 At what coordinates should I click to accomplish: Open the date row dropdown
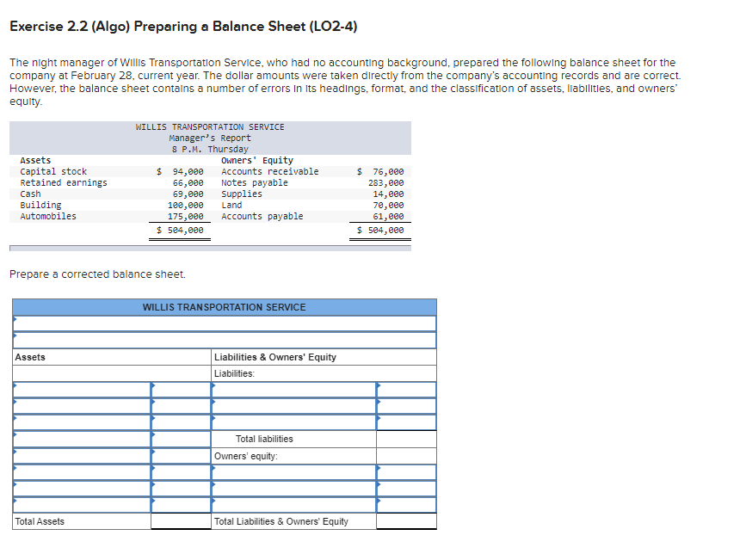coord(224,341)
